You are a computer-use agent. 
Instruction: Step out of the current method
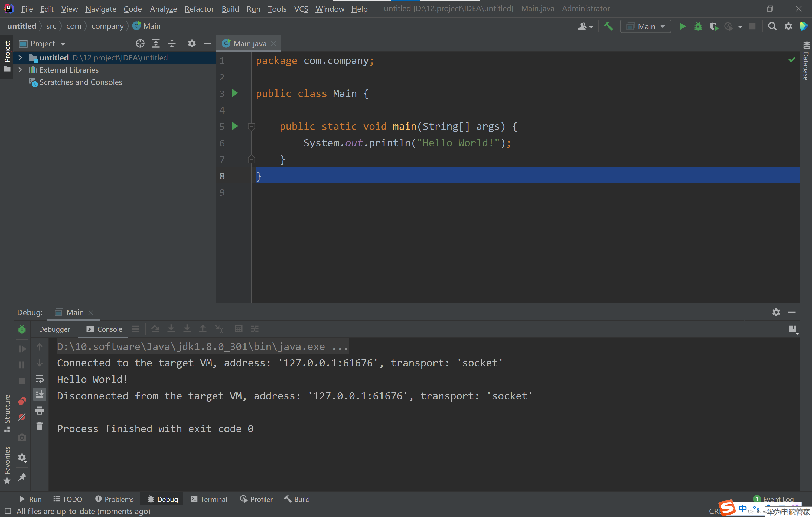coord(203,328)
